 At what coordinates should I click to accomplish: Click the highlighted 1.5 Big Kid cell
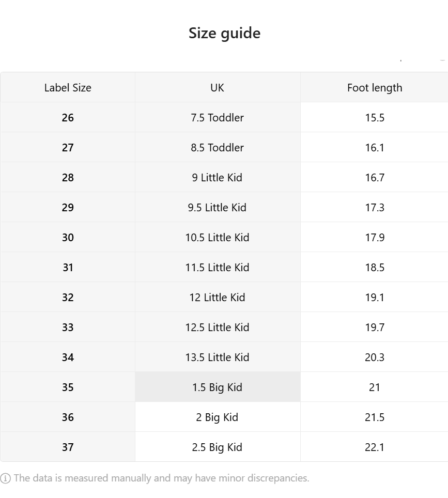coord(218,387)
